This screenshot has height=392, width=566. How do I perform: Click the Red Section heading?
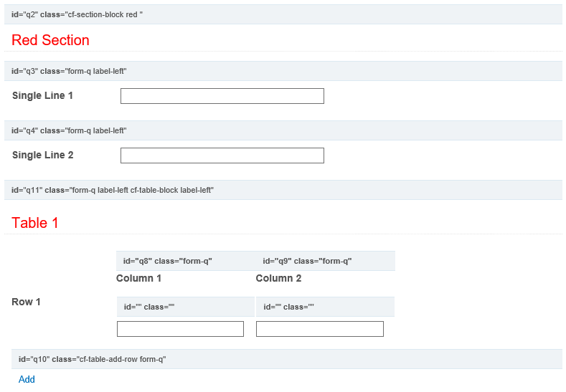tap(50, 40)
